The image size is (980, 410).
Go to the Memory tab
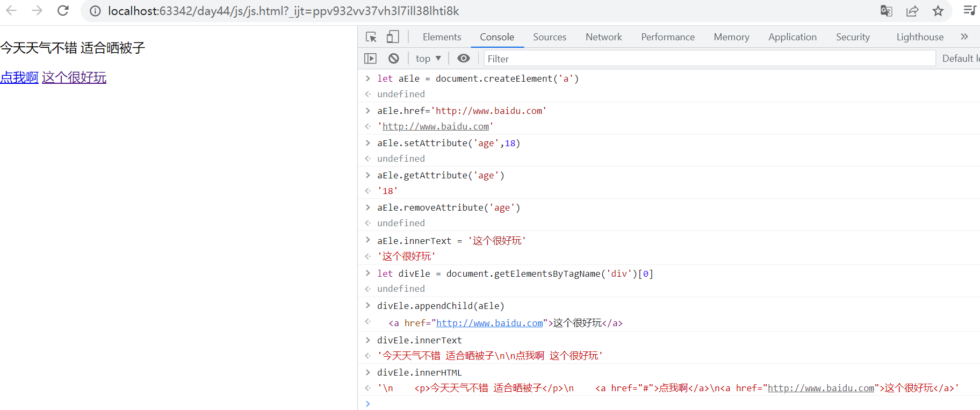[x=732, y=37]
